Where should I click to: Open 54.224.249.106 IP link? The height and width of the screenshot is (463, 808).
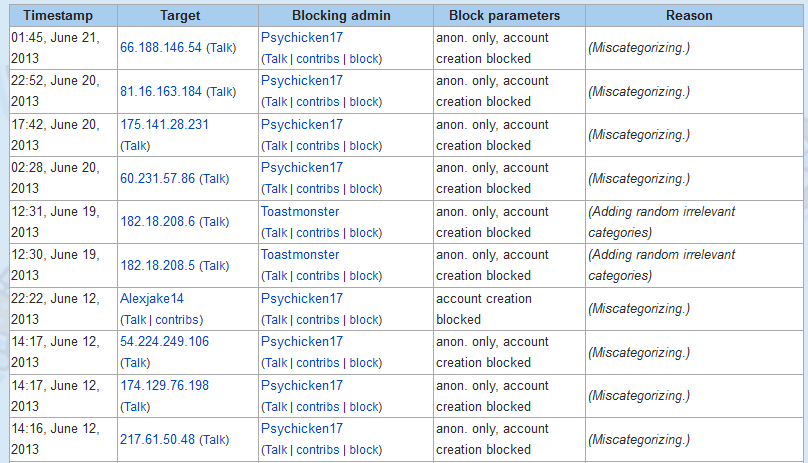(164, 342)
